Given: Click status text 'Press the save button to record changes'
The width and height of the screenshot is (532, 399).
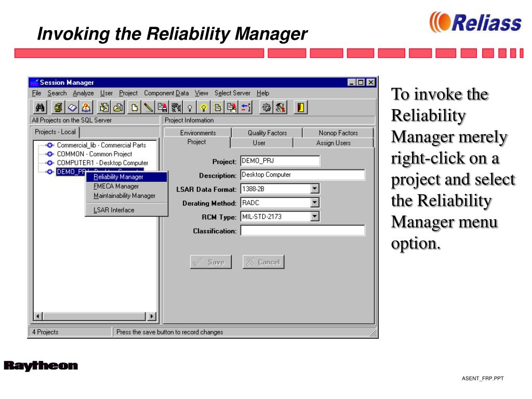Looking at the screenshot, I should coord(170,332).
